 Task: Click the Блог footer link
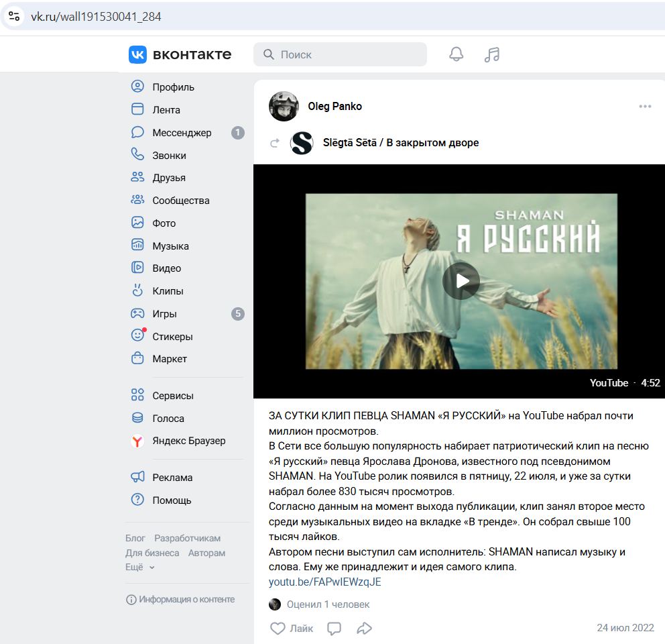pos(135,538)
